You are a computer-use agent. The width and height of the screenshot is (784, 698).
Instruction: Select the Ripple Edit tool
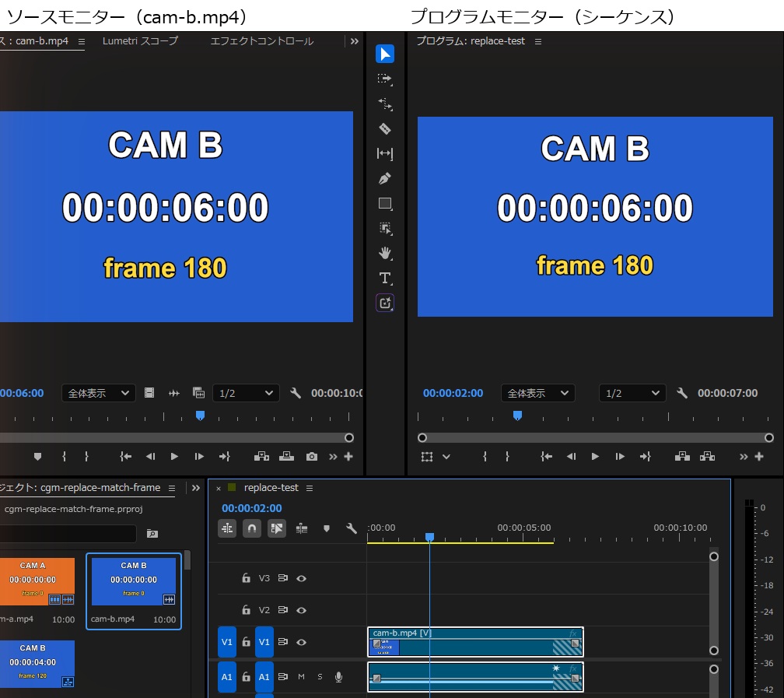tap(384, 103)
